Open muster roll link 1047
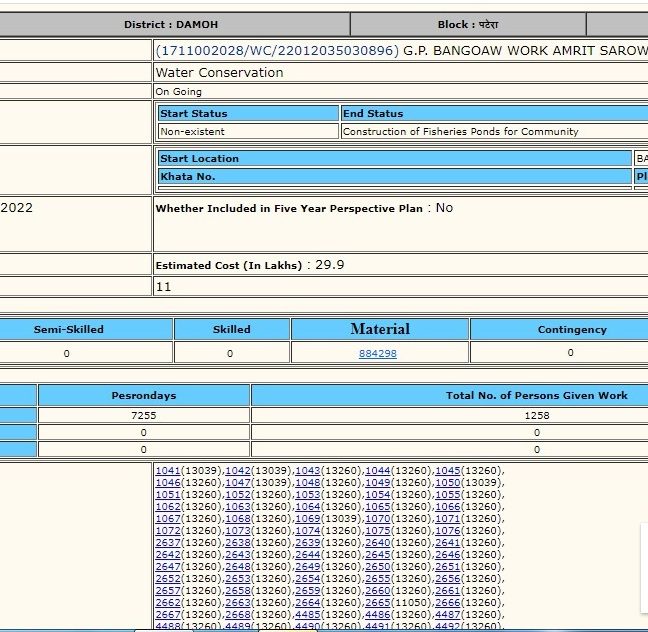648x632 pixels. click(238, 482)
